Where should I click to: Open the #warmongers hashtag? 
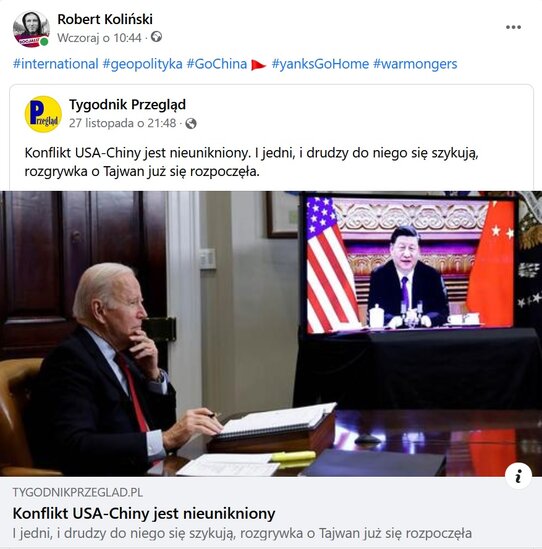click(415, 64)
